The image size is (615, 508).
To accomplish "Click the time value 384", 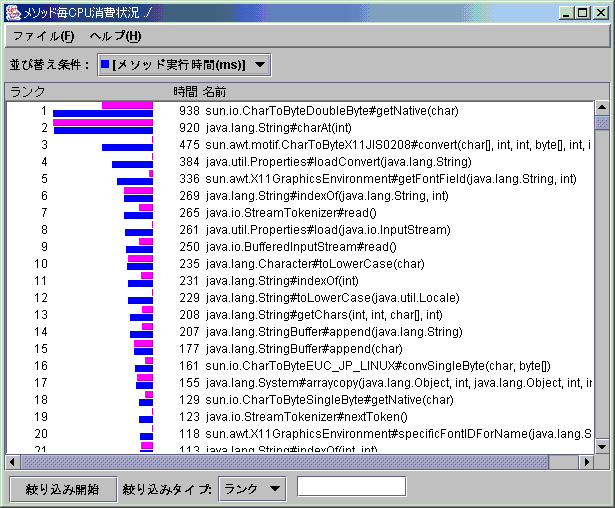I will click(x=189, y=162).
